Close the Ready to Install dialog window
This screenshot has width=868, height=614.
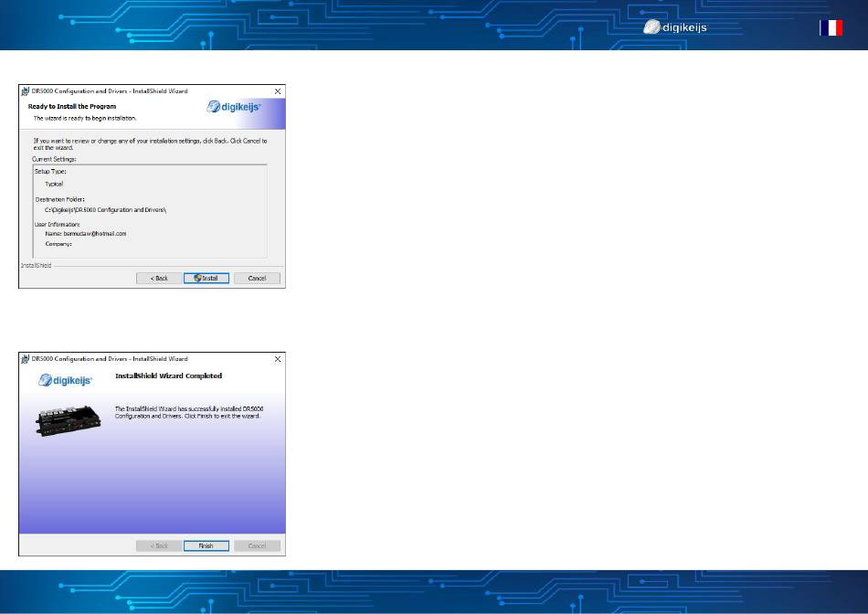pos(277,91)
